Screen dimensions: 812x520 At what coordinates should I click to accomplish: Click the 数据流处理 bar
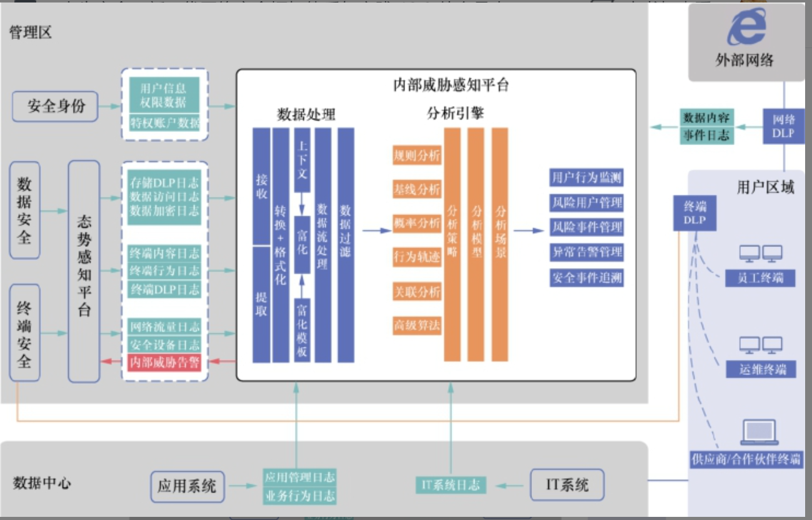[x=323, y=245]
